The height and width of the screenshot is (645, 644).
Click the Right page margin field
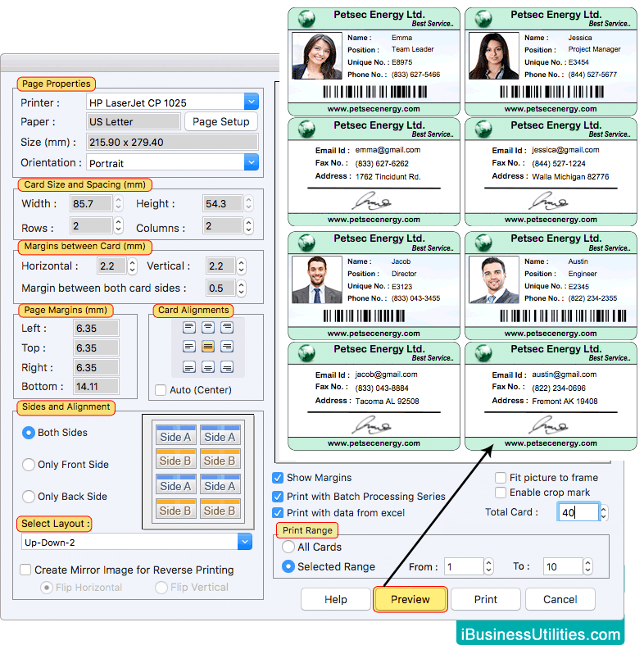(x=96, y=367)
